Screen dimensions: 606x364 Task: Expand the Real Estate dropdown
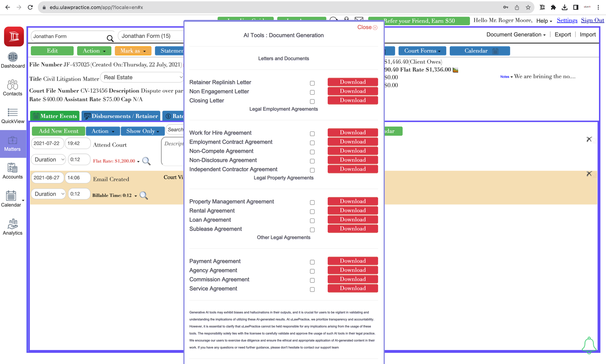[142, 77]
